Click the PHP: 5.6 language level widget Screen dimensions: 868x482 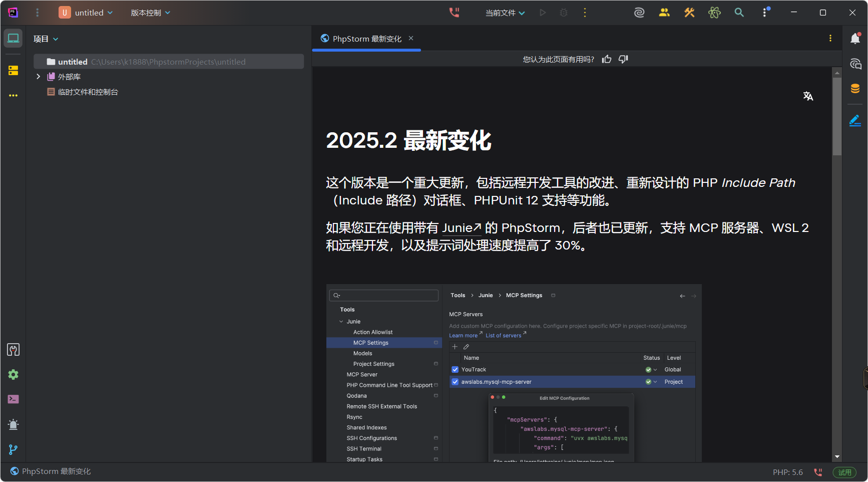pos(787,472)
